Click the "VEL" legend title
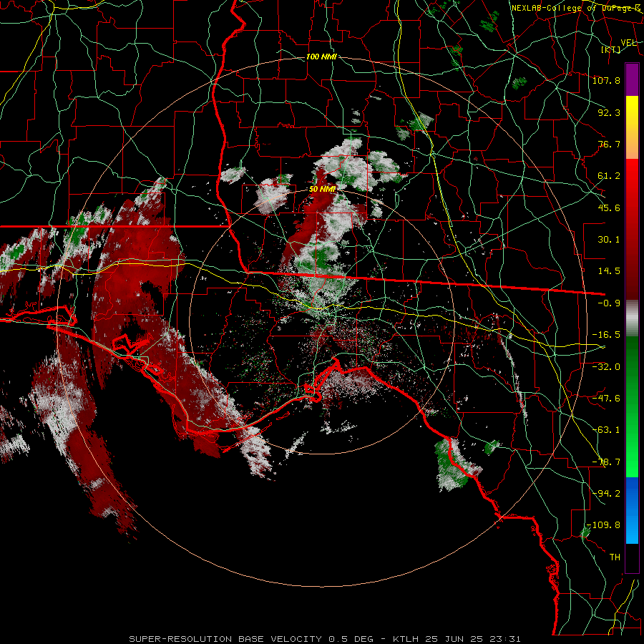The width and height of the screenshot is (644, 644). pyautogui.click(x=628, y=43)
